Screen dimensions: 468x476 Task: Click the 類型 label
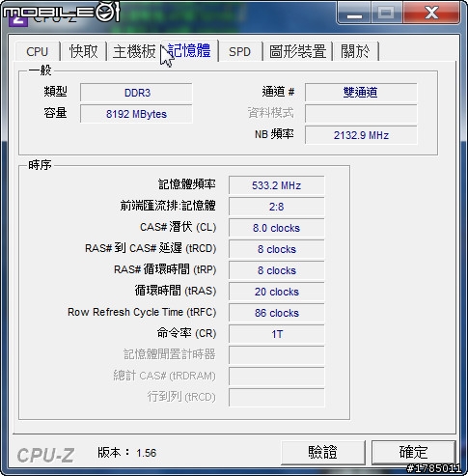coord(55,92)
